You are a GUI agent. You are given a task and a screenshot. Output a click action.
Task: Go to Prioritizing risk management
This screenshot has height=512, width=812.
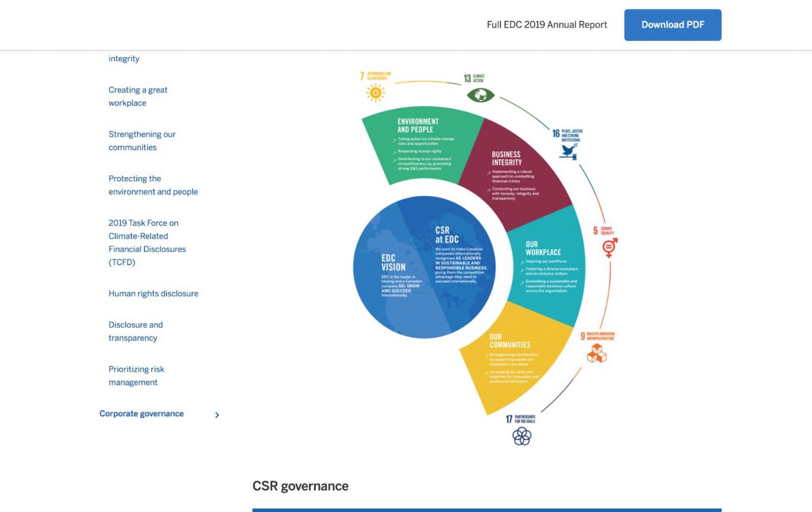pos(136,376)
